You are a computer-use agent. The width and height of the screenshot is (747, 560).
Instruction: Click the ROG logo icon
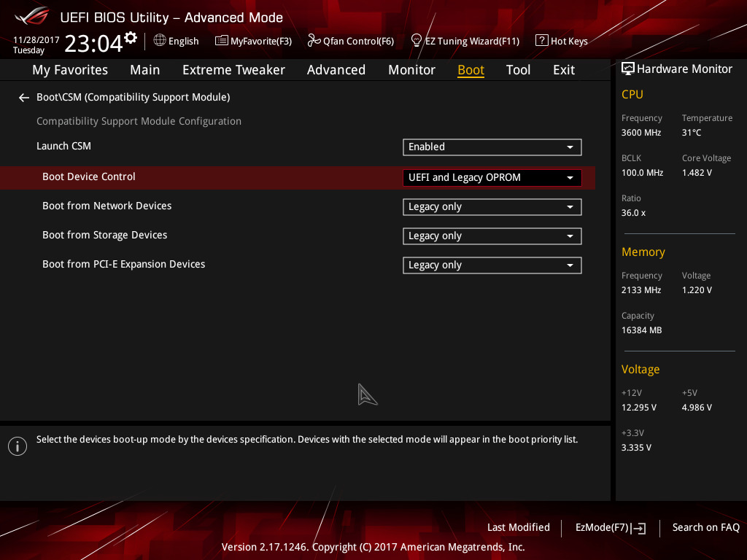(x=31, y=16)
